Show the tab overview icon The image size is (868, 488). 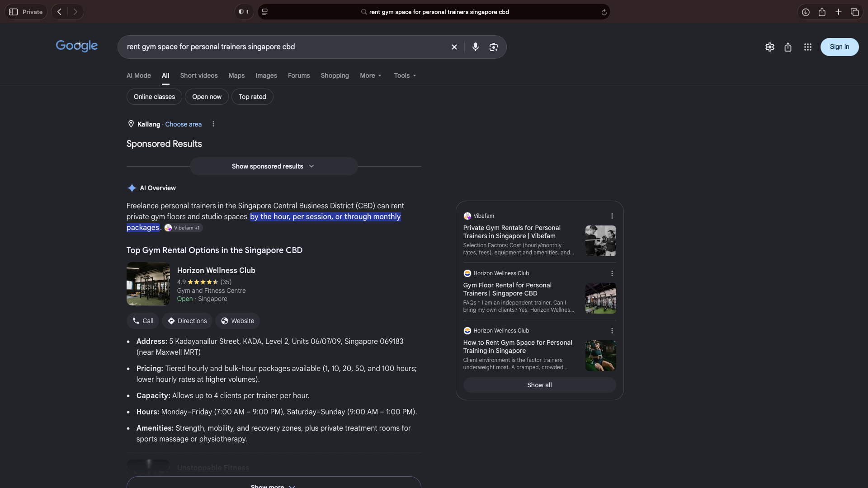[854, 12]
